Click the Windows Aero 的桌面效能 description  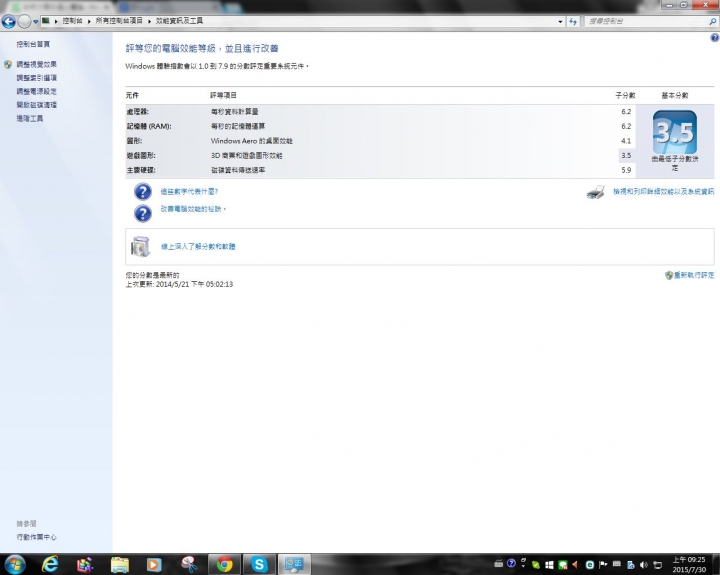252,141
